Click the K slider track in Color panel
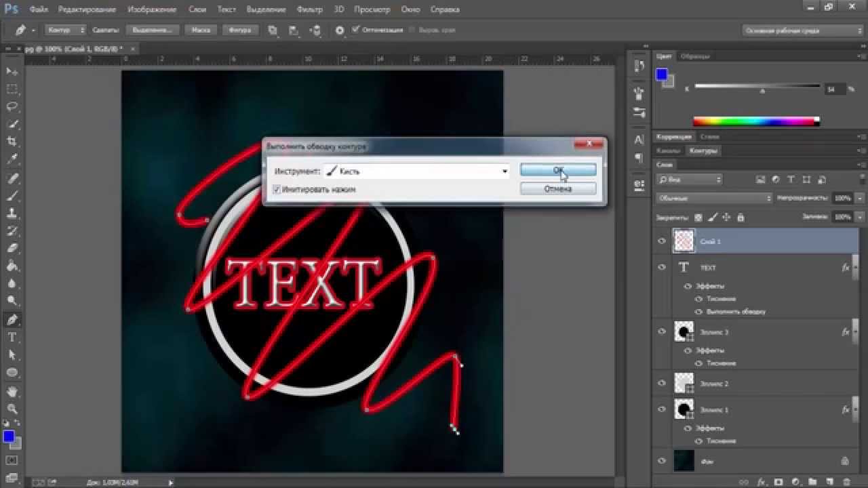Viewport: 868px width, 488px height. [757, 86]
